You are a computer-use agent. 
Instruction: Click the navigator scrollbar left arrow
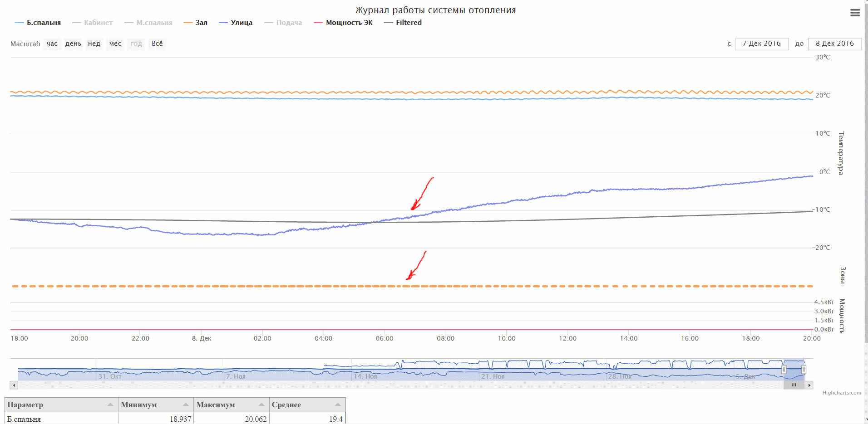click(x=14, y=385)
